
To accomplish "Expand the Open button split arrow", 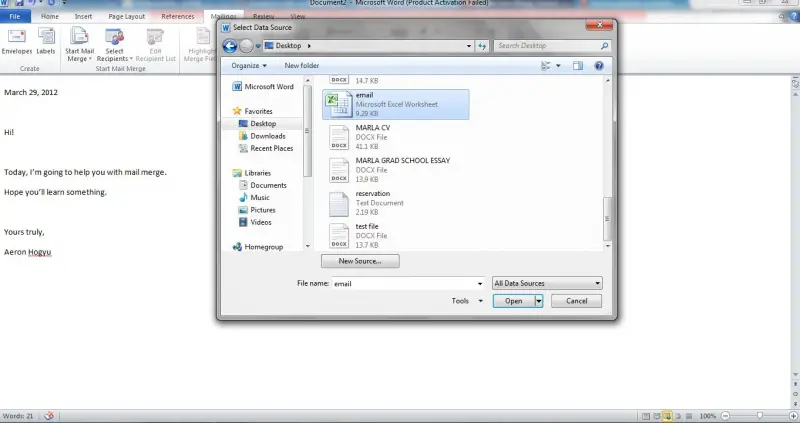I will 539,301.
